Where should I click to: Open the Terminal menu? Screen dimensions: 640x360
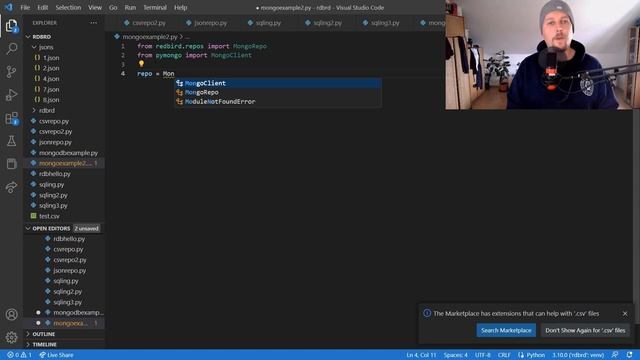click(155, 7)
